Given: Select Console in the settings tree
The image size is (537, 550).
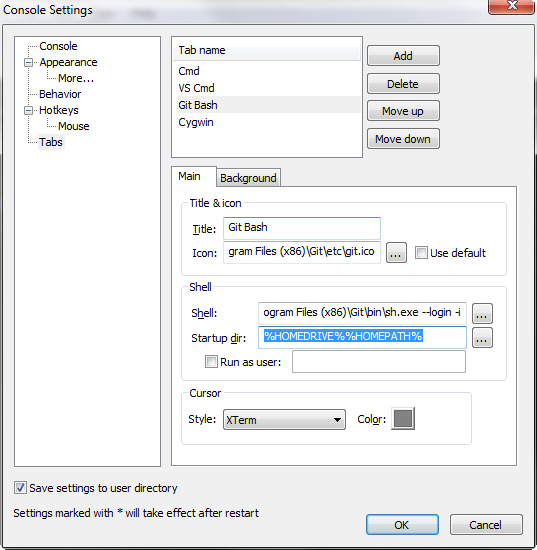Looking at the screenshot, I should [58, 46].
